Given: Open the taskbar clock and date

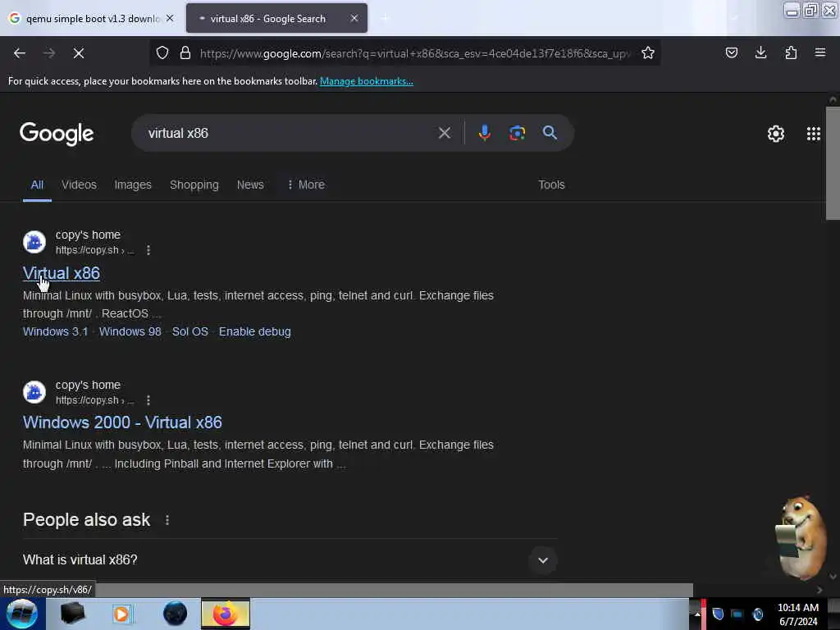Looking at the screenshot, I should point(798,614).
